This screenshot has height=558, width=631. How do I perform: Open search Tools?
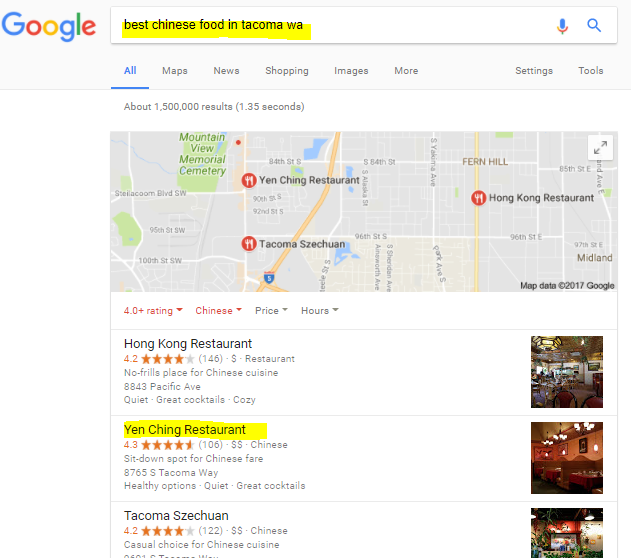coord(590,71)
